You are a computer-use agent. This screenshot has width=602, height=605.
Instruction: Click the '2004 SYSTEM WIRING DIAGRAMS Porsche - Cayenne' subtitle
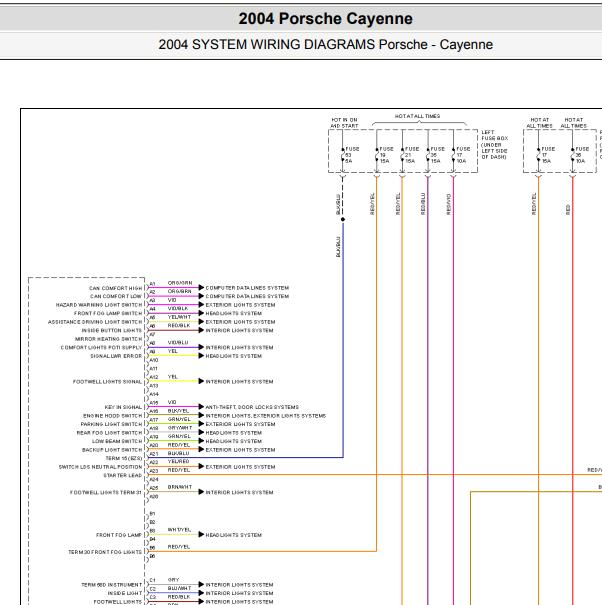pyautogui.click(x=325, y=44)
